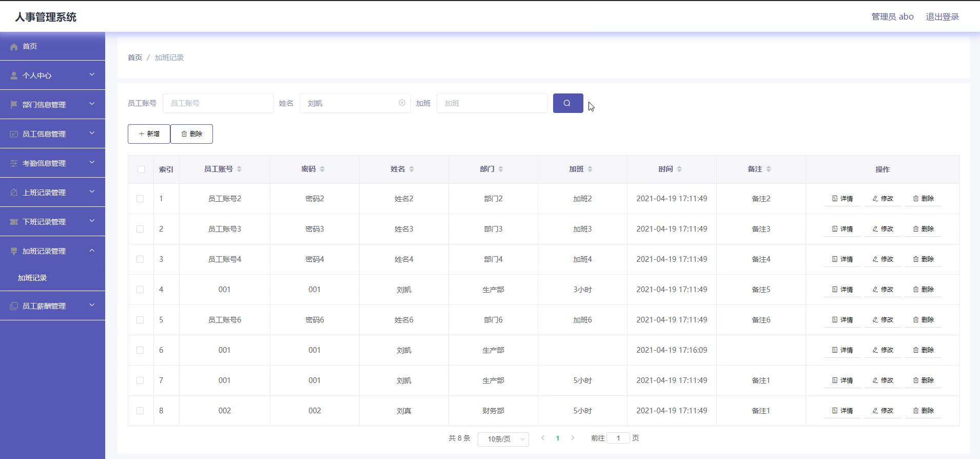Click the next page arrow in pagination
980x459 pixels.
573,438
